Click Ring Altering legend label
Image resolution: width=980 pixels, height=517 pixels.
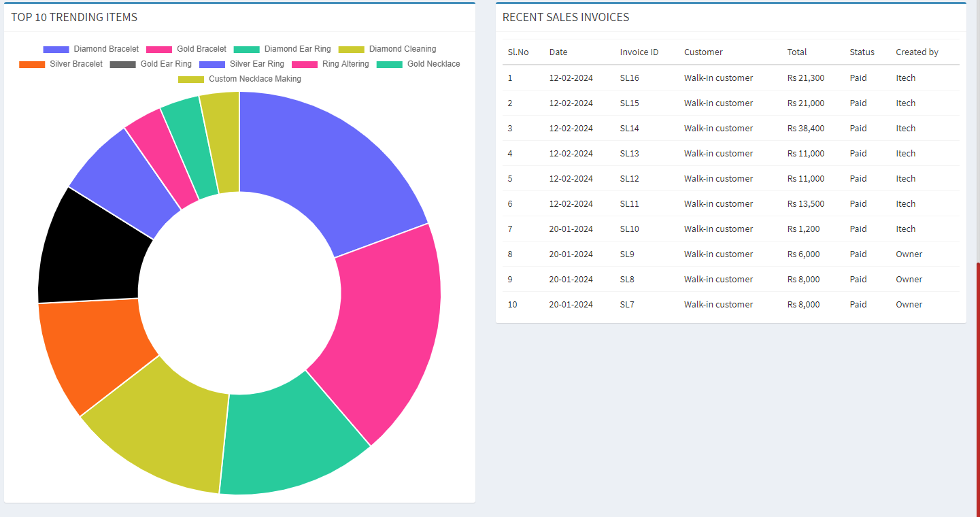(345, 64)
